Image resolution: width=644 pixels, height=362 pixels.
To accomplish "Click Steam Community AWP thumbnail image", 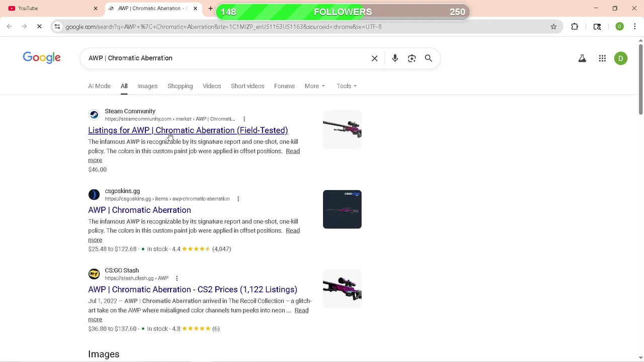I will coord(342,130).
